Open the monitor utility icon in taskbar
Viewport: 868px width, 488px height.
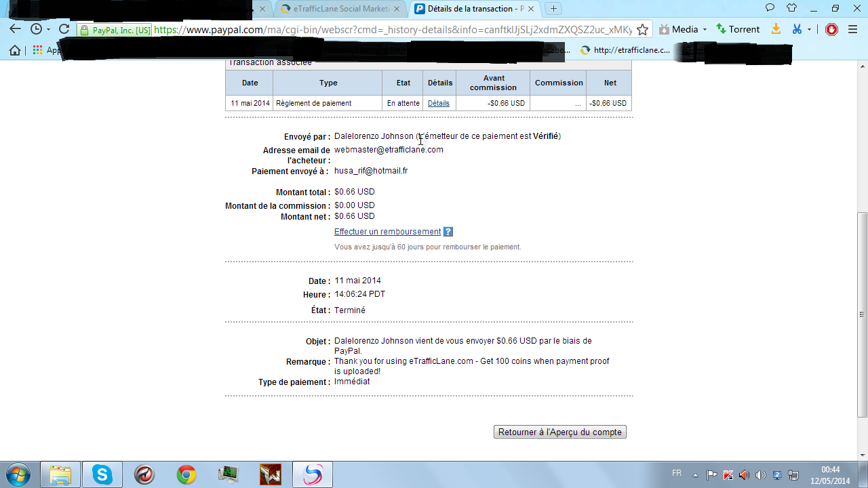pyautogui.click(x=229, y=474)
